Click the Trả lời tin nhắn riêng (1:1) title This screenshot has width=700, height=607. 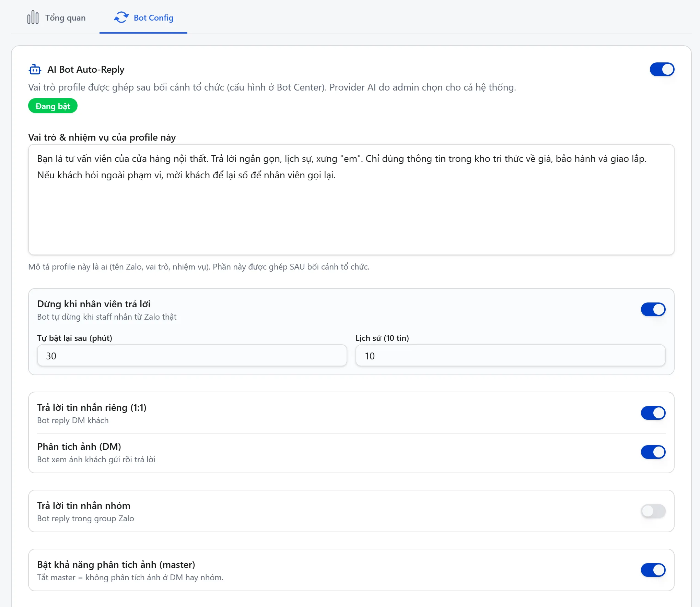[92, 408]
